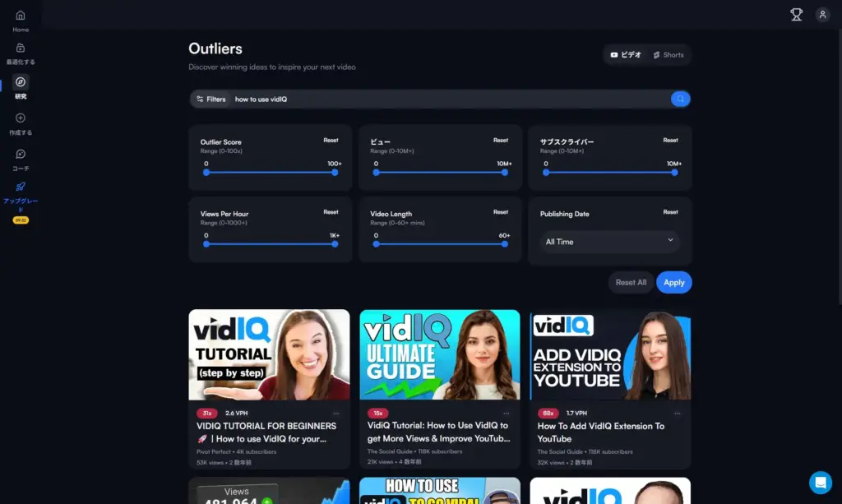Open the 'ADD VIDIQ EXTENSION TO YOUTUBE' thumbnail
Image resolution: width=842 pixels, height=504 pixels.
click(610, 354)
